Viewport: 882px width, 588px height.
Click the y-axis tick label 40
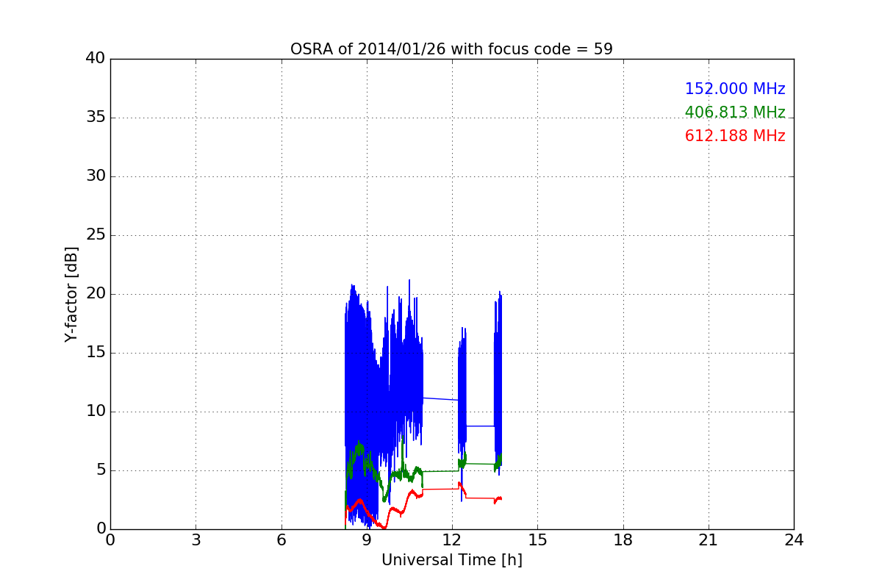tap(96, 59)
